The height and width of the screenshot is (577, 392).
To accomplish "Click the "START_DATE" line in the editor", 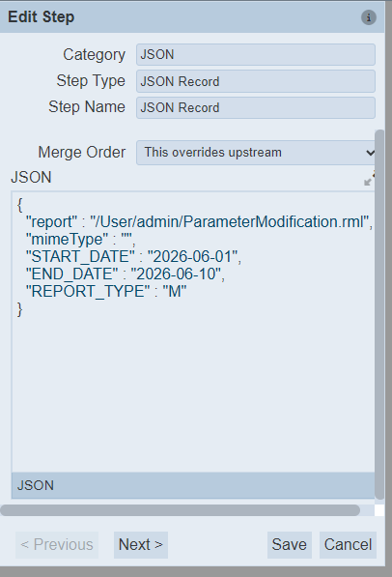I will tap(133, 257).
